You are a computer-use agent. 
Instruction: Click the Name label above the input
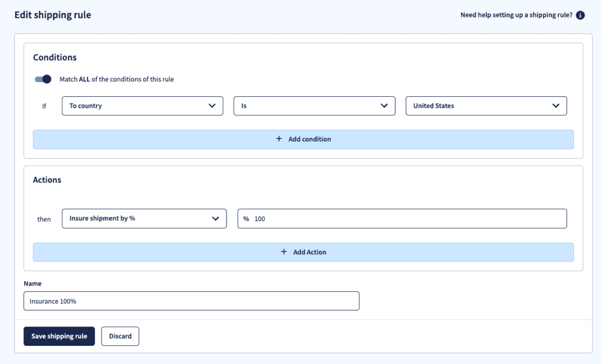[x=33, y=284]
